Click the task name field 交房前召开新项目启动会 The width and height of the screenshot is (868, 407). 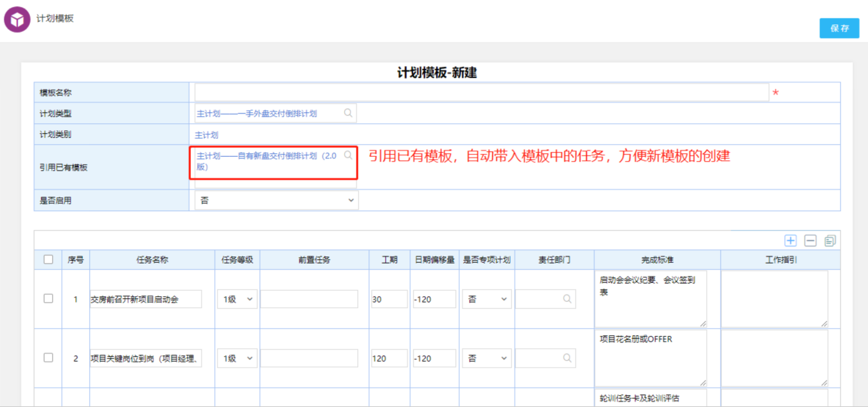coord(146,299)
